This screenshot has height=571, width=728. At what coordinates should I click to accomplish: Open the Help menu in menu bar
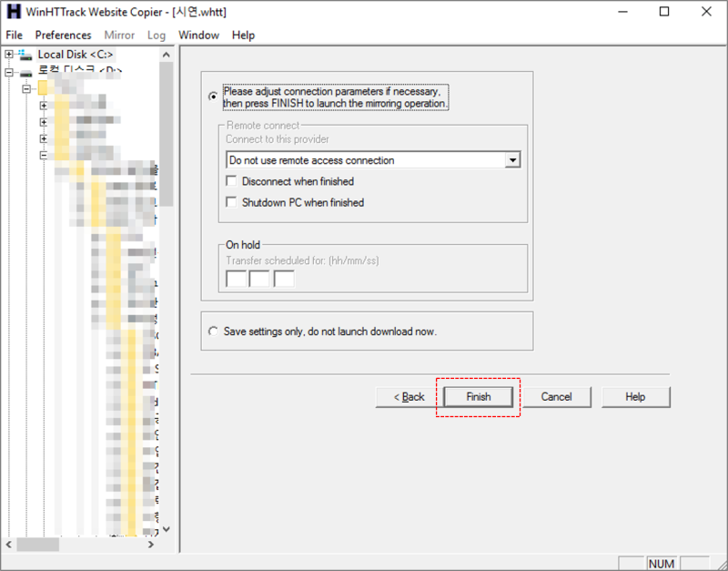(x=243, y=36)
